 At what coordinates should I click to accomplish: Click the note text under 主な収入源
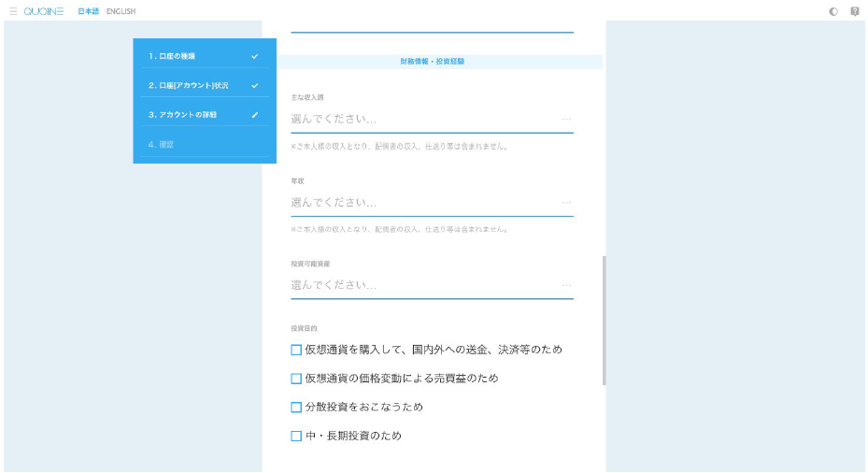(x=400, y=147)
